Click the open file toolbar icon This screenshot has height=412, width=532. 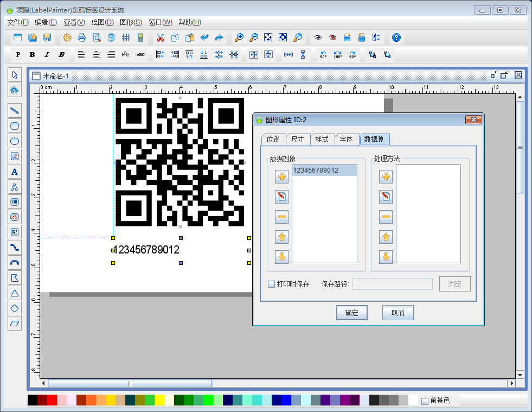(33, 37)
